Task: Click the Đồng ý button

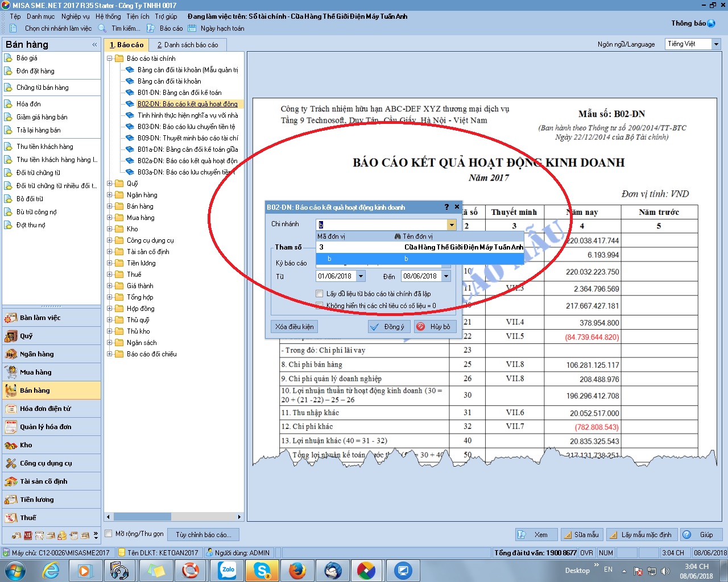Action: (388, 327)
